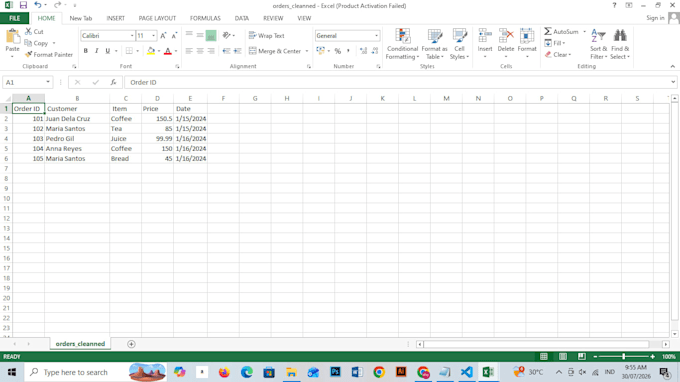Viewport: 680px width, 382px height.
Task: Switch to the DATA ribbon tab
Action: 242,18
